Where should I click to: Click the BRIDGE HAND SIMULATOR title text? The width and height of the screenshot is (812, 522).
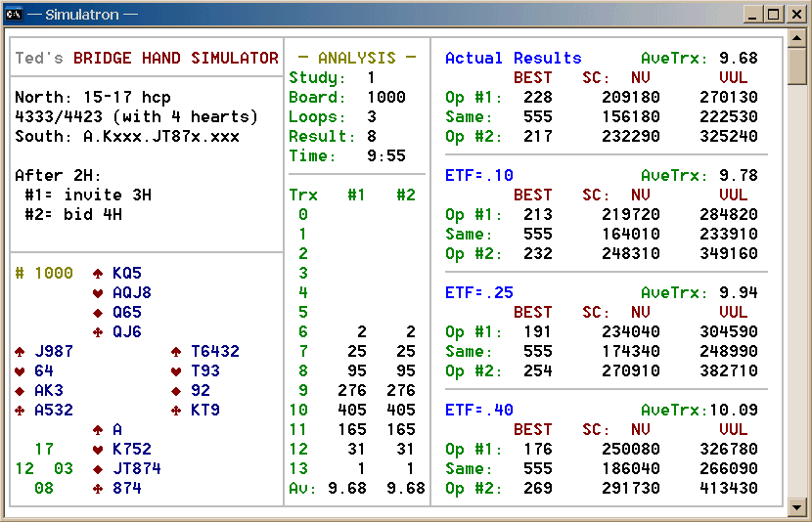(176, 59)
